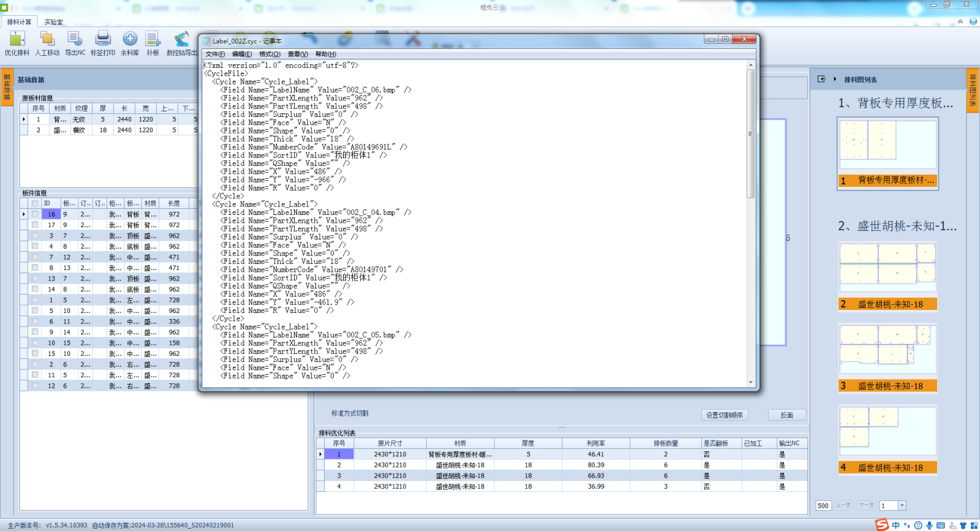Collapse the ribbon using the top-right chevron
980x531 pixels.
[x=960, y=21]
